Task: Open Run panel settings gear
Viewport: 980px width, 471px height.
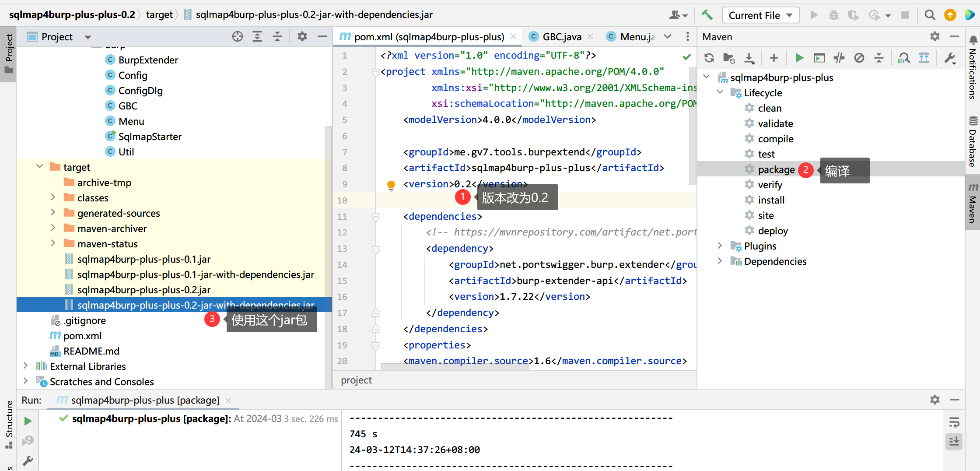Action: click(934, 400)
